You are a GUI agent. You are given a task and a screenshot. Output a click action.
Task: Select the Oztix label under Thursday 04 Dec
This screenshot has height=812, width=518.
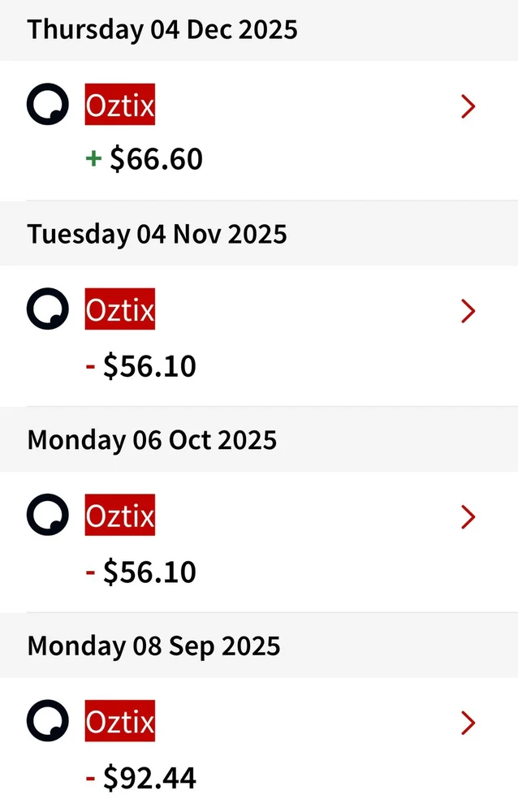[119, 106]
